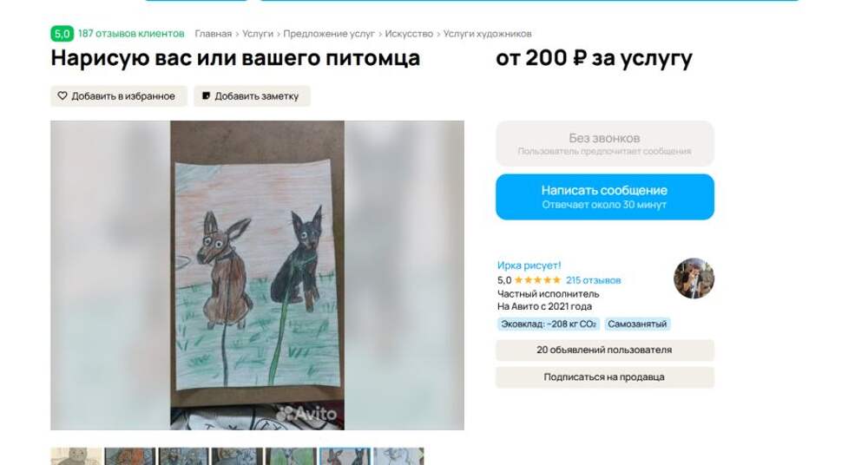Go to Главная breadcrumb
The image size is (868, 465).
tap(214, 34)
